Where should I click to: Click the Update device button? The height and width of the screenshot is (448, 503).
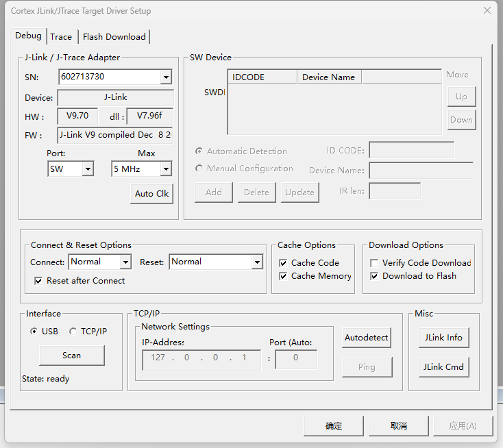(x=300, y=192)
